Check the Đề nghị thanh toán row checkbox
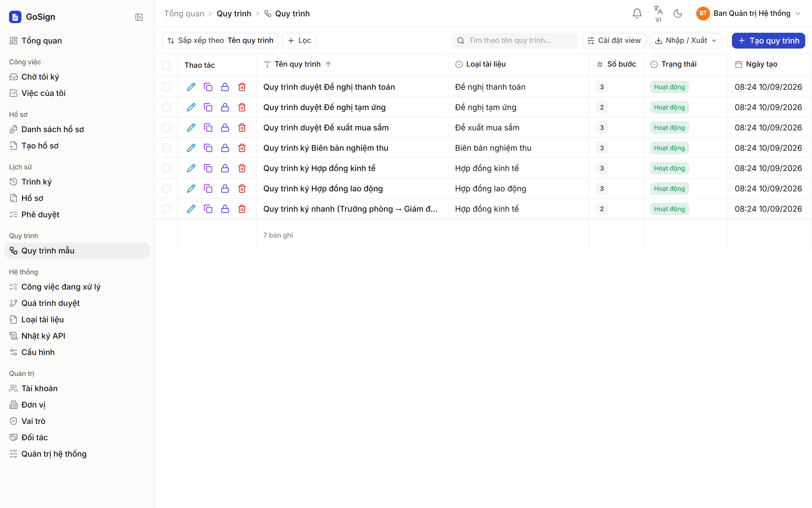Image resolution: width=812 pixels, height=508 pixels. pos(166,87)
